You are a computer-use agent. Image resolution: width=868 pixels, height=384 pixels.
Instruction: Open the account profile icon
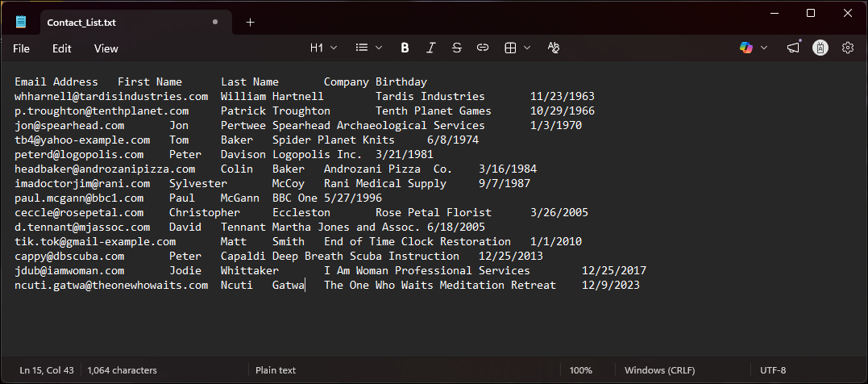coord(820,48)
